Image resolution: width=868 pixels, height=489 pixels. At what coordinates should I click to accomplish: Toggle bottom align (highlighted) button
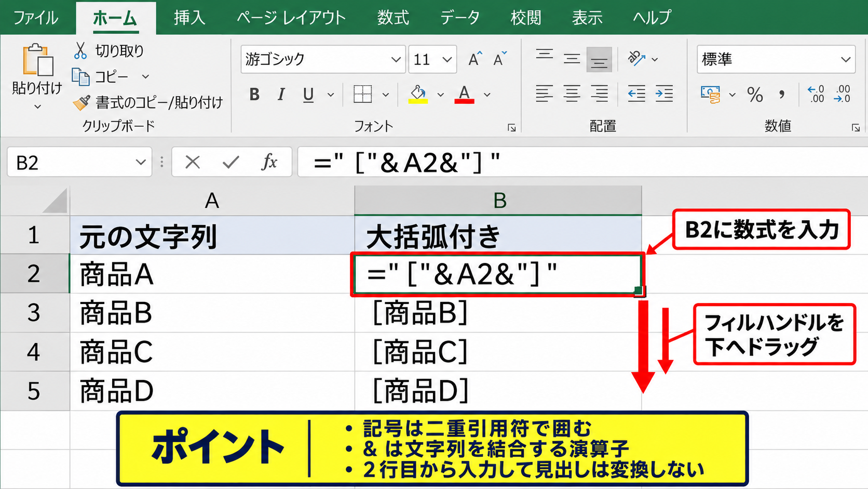coord(599,59)
